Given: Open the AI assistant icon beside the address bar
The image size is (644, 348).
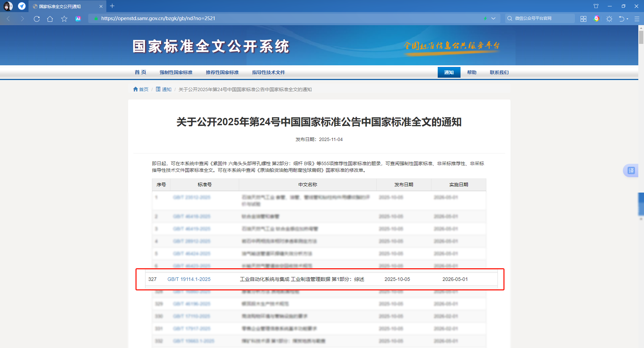Looking at the screenshot, I should pyautogui.click(x=78, y=19).
